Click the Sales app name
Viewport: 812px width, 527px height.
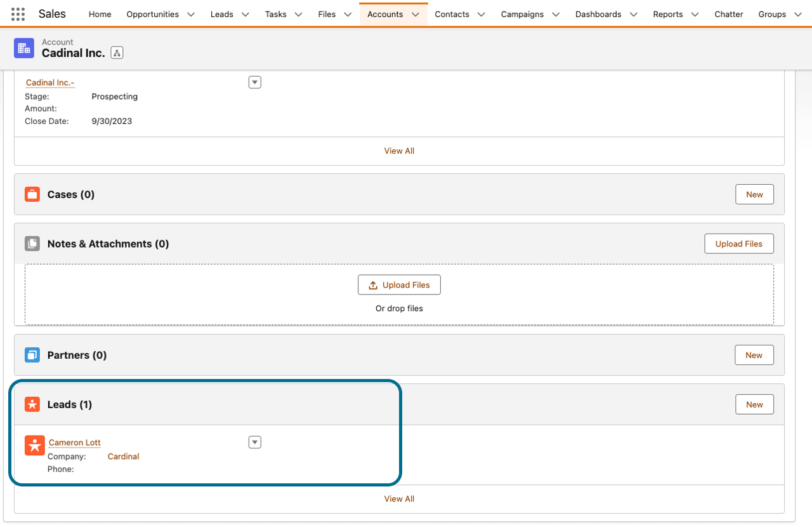[52, 13]
